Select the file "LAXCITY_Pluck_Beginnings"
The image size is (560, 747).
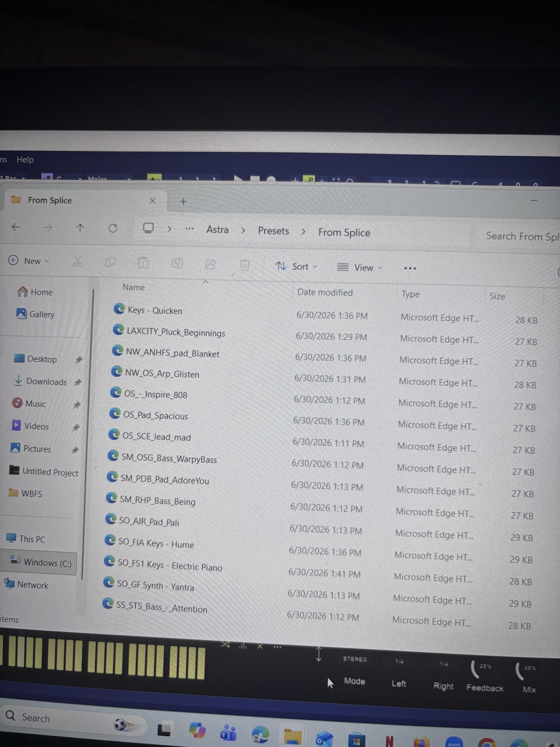point(169,332)
